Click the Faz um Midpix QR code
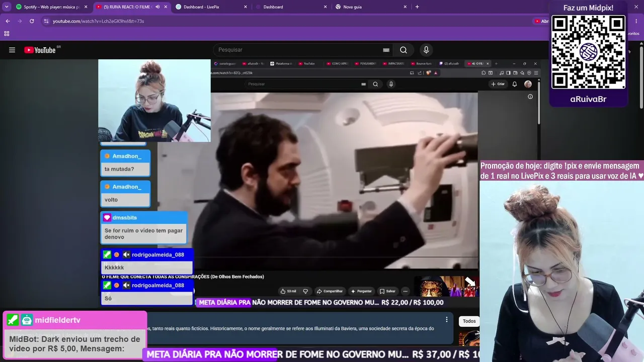Image resolution: width=644 pixels, height=362 pixels. click(589, 52)
